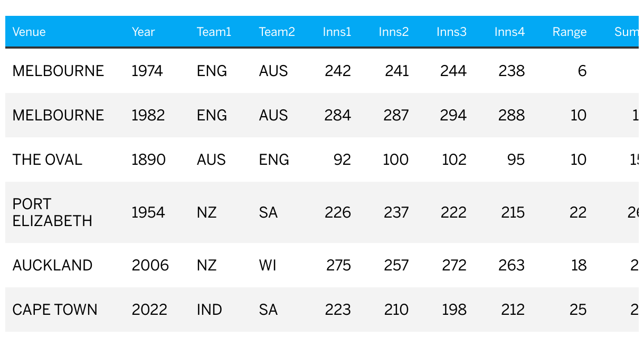The width and height of the screenshot is (644, 337).
Task: Click the Range value 22 cell
Action: tap(578, 212)
